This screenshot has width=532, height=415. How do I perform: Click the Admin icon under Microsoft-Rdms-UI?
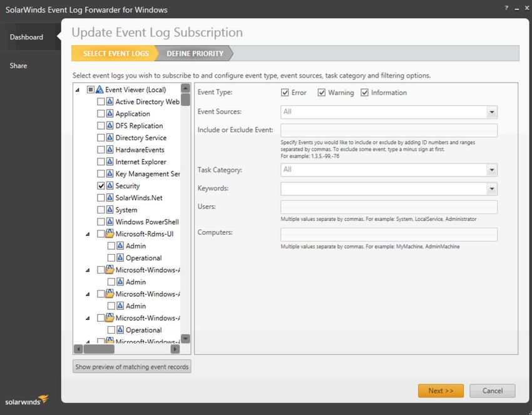click(x=120, y=245)
